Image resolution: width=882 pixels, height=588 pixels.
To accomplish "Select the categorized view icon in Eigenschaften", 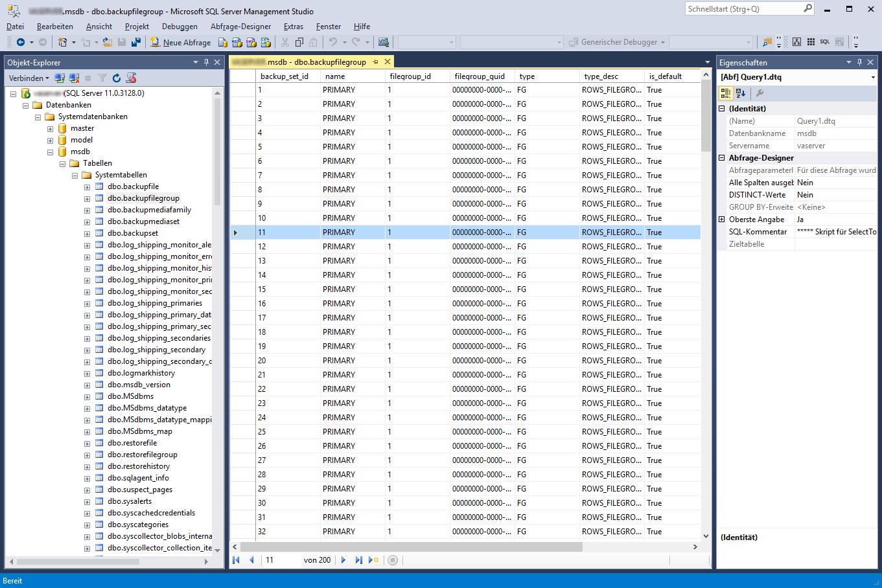I will (726, 93).
